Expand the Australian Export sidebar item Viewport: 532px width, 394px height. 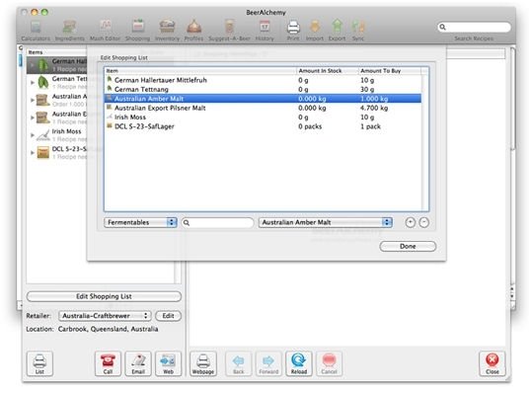pyautogui.click(x=33, y=118)
